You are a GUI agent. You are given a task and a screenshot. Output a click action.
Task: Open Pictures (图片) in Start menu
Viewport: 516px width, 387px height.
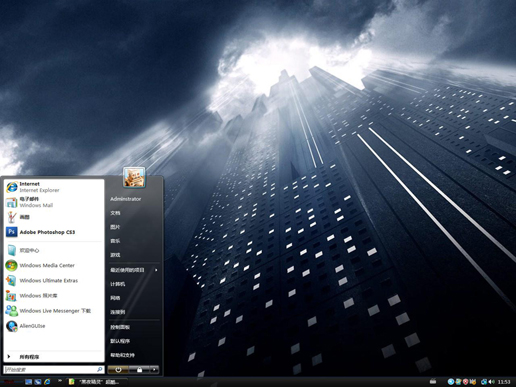pyautogui.click(x=115, y=227)
